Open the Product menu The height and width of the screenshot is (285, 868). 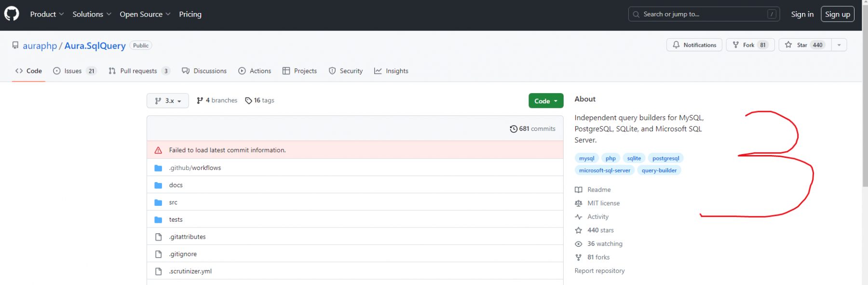47,14
